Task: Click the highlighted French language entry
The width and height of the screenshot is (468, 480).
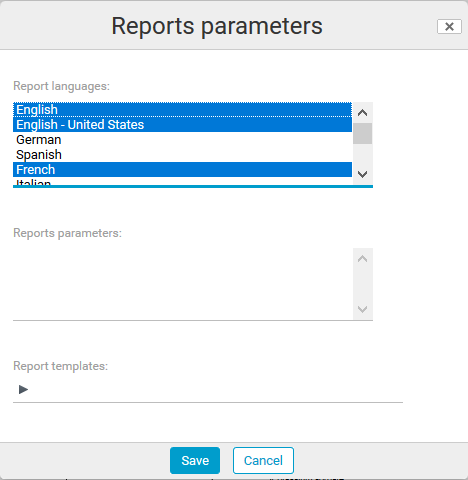Action: click(x=182, y=170)
